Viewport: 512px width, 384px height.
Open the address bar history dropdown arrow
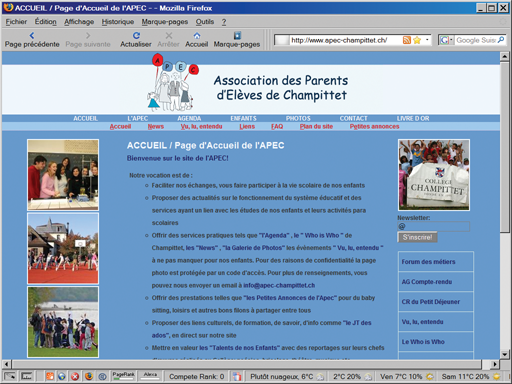pos(427,40)
